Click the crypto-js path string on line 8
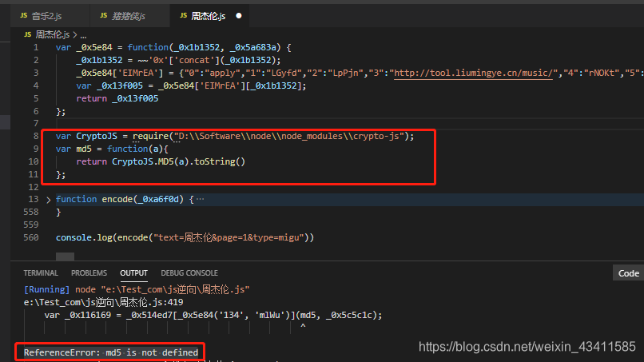 click(288, 136)
